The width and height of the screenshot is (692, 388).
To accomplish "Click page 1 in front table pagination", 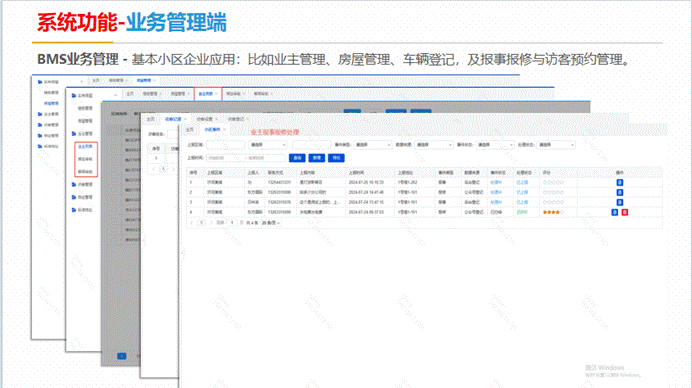I will 202,223.
